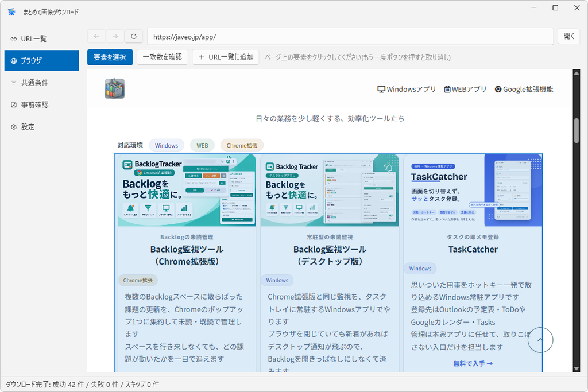
Task: Reload the page with the refresh icon
Action: pyautogui.click(x=133, y=36)
